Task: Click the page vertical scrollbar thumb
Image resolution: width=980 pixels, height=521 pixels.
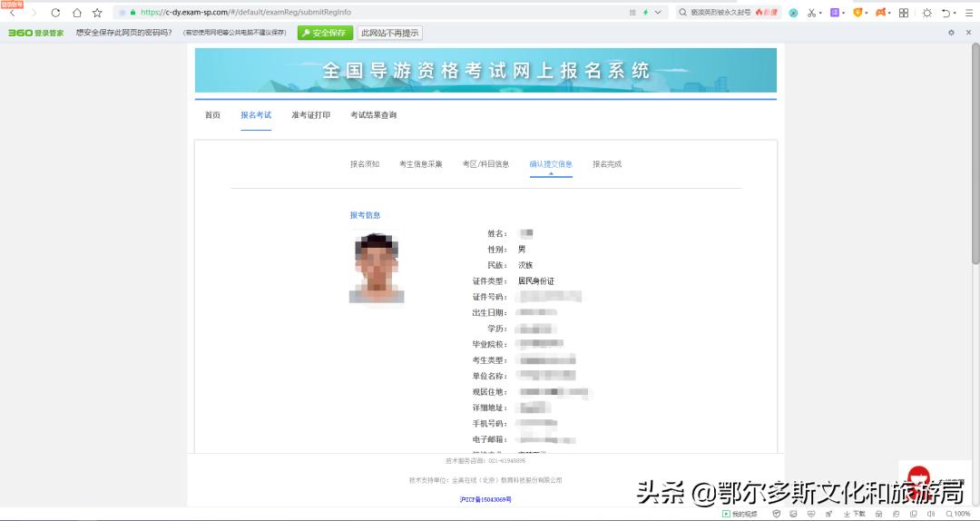Action: coord(975,153)
